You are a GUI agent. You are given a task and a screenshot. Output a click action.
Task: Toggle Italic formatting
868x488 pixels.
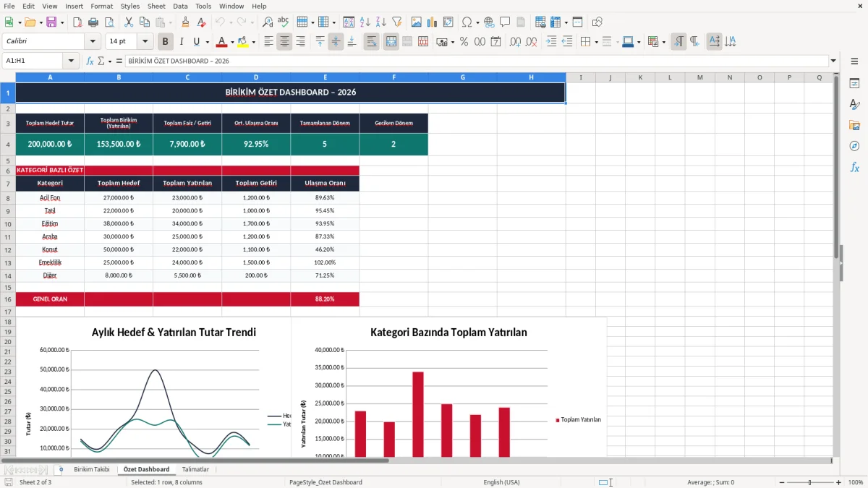(x=182, y=42)
